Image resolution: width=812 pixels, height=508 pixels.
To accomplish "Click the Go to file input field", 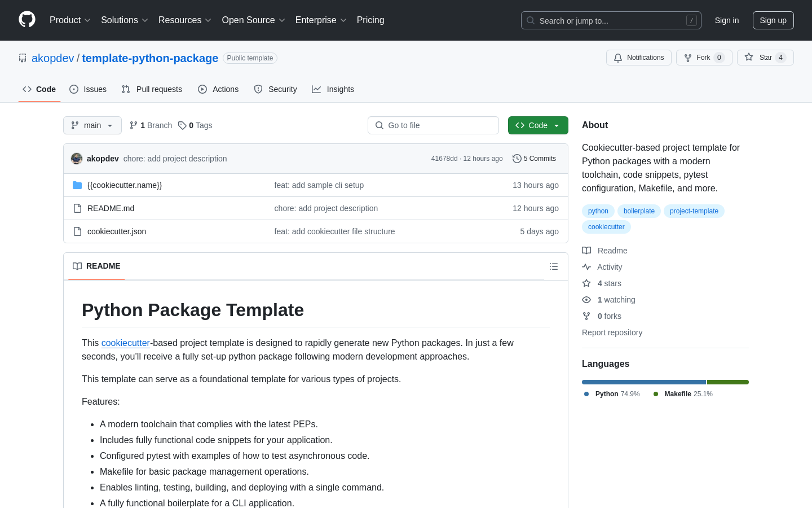I will [433, 125].
